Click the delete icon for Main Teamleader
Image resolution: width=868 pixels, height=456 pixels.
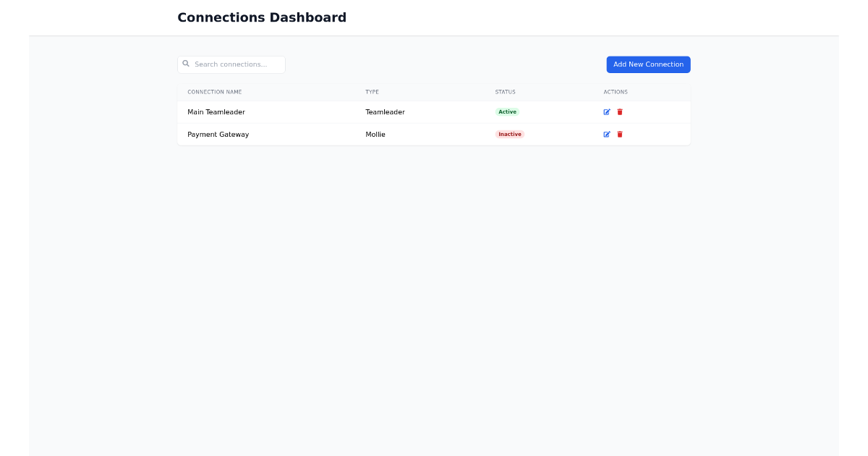coord(620,111)
